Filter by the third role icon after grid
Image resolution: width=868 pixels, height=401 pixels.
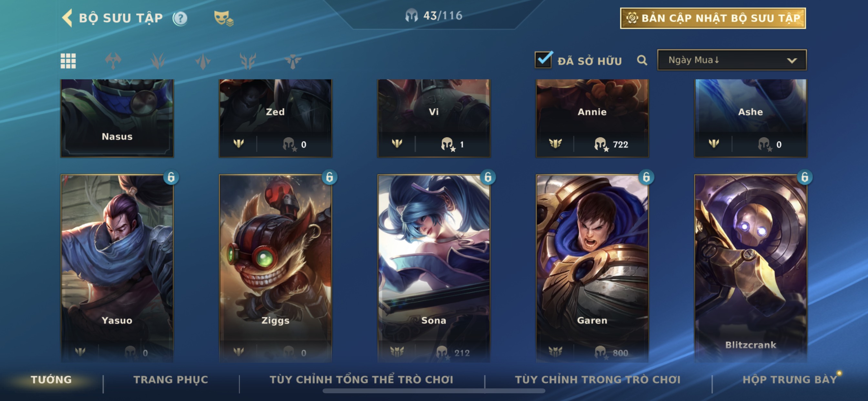pyautogui.click(x=203, y=61)
